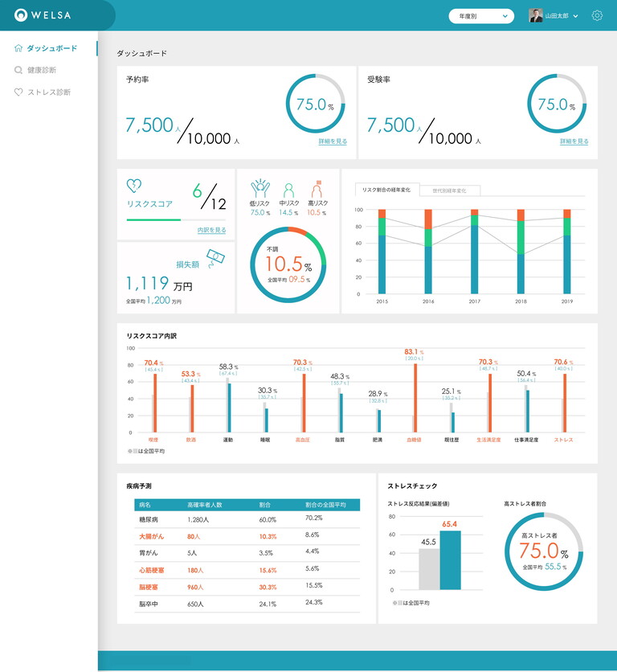Click the 糖尿病 row name
Image resolution: width=617 pixels, height=672 pixels.
(149, 519)
